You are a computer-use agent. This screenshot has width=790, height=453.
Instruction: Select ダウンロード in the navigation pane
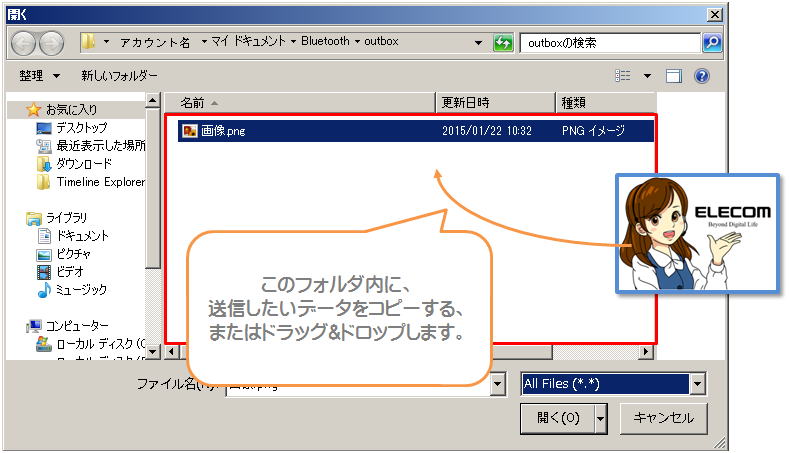[x=84, y=164]
